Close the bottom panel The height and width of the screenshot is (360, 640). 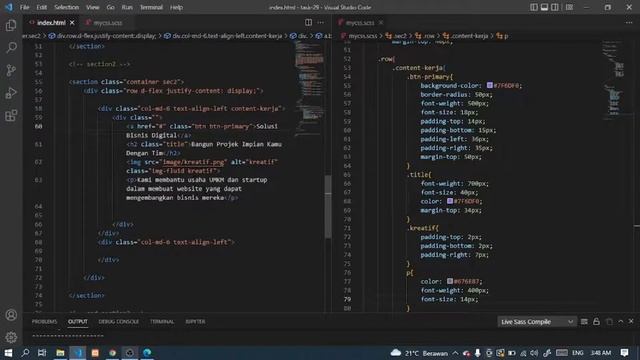pyautogui.click(x=631, y=322)
